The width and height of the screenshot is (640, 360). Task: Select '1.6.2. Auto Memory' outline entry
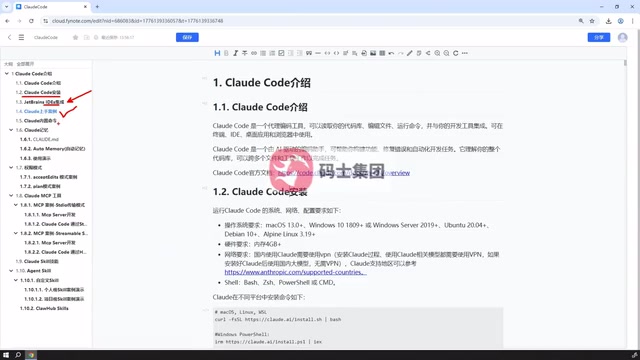point(53,149)
